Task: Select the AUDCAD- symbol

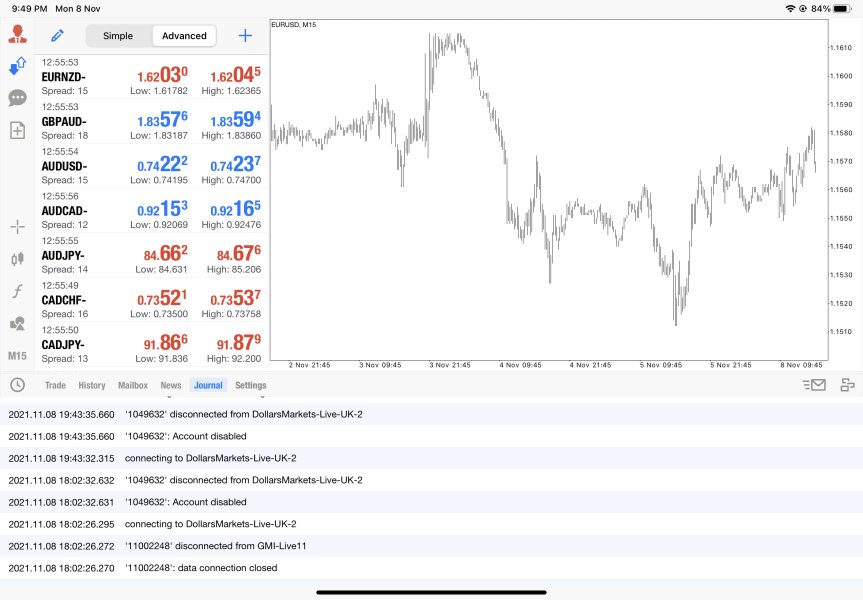Action: click(x=64, y=211)
